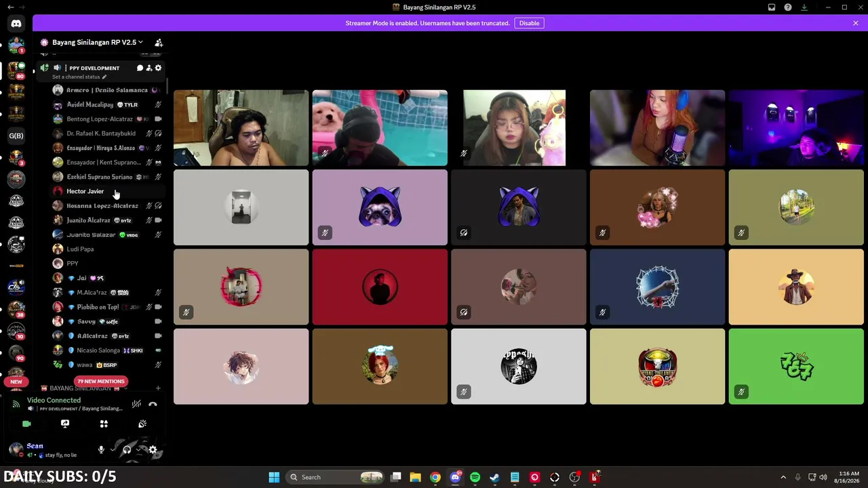Mute your microphone
Image resolution: width=868 pixels, height=488 pixels.
[x=101, y=449]
